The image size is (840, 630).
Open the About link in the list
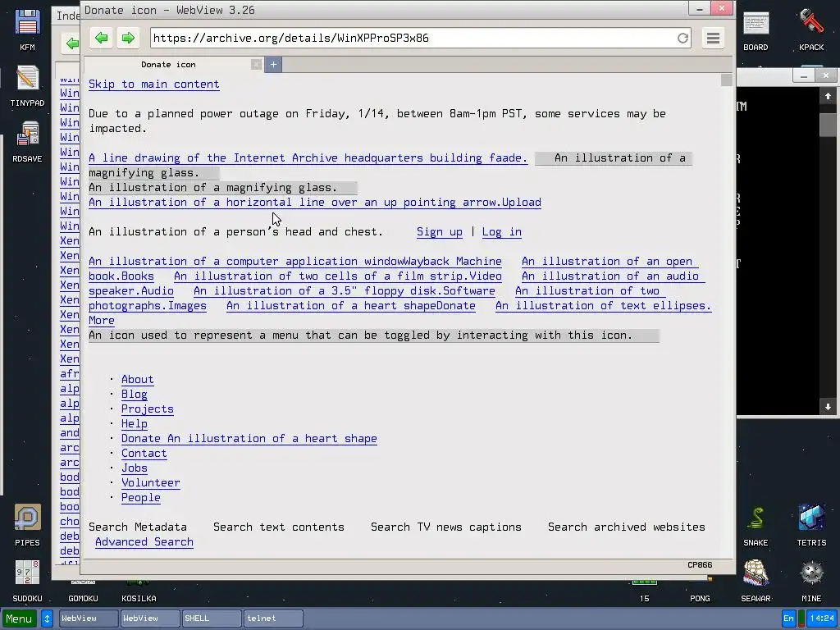point(138,379)
